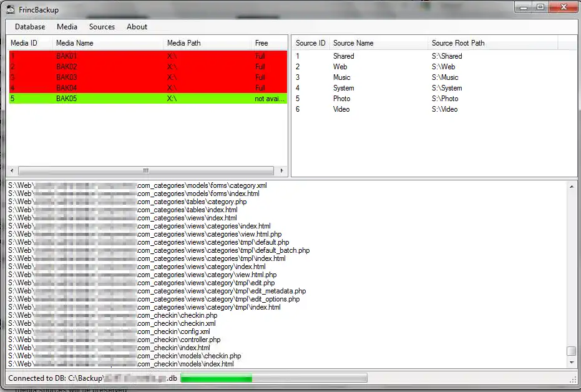Click the S:\Video root path cell
581x392 pixels.
(444, 109)
